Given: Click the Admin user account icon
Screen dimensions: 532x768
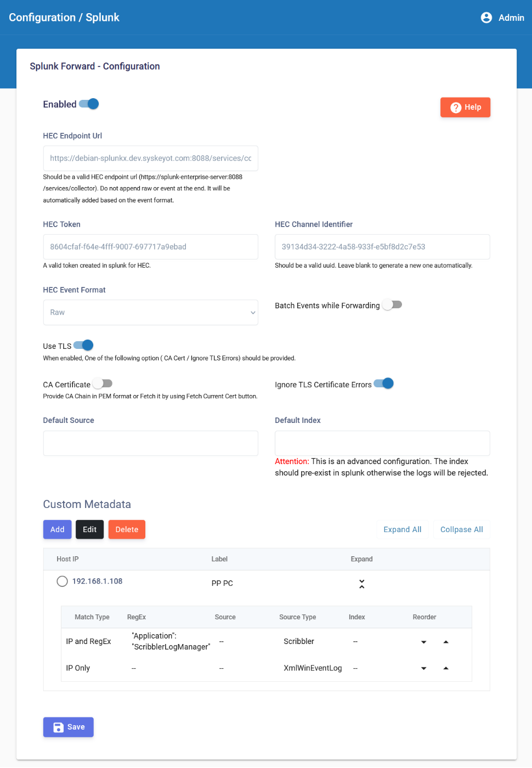Looking at the screenshot, I should (486, 18).
